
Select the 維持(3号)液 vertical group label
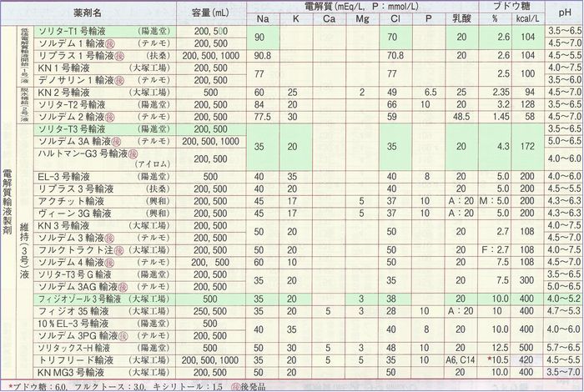(x=24, y=251)
